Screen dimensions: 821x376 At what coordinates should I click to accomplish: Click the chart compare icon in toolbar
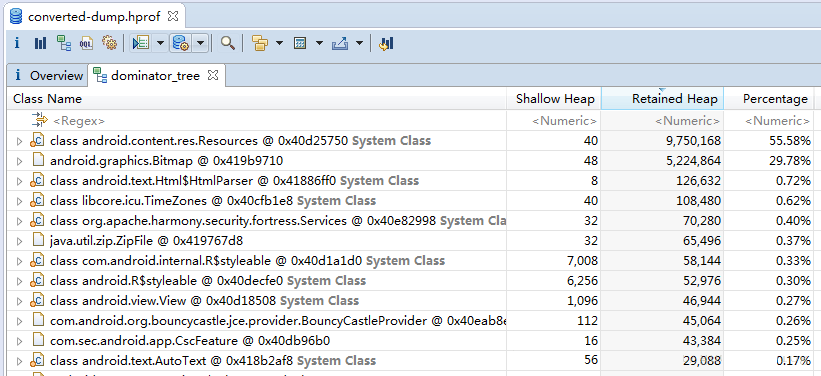pyautogui.click(x=386, y=43)
